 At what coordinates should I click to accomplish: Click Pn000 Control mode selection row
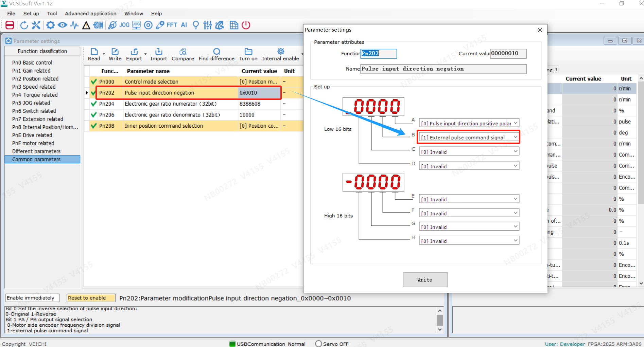tap(194, 82)
